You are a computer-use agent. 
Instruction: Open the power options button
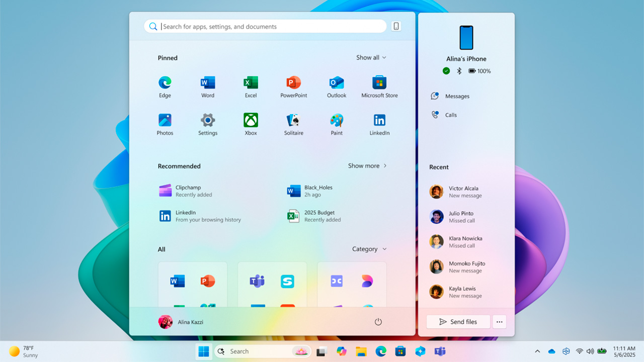[378, 322]
